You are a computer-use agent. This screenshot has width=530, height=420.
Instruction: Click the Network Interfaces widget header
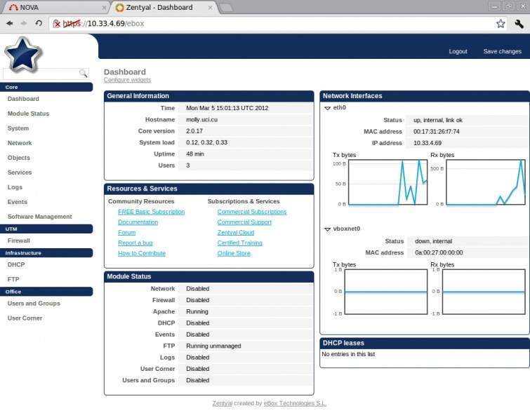point(425,96)
